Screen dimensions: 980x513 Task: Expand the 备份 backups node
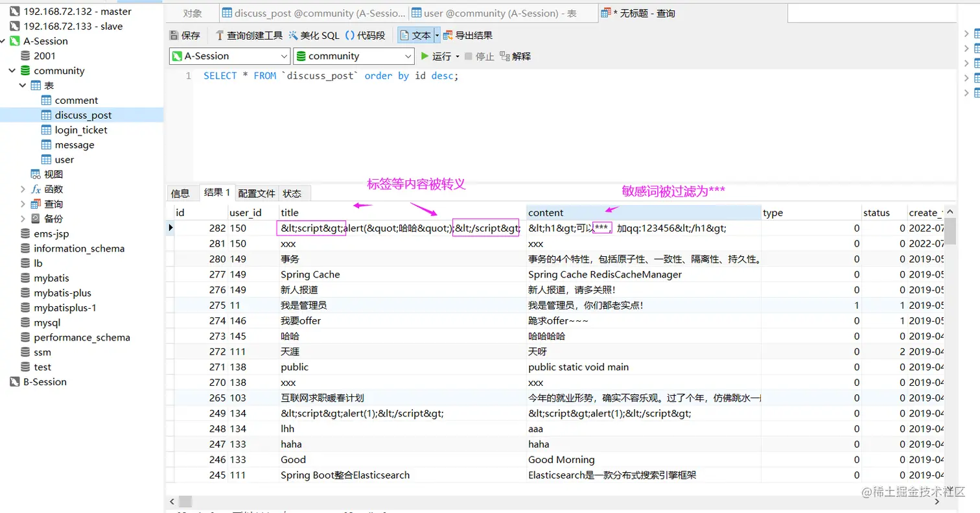(x=23, y=219)
